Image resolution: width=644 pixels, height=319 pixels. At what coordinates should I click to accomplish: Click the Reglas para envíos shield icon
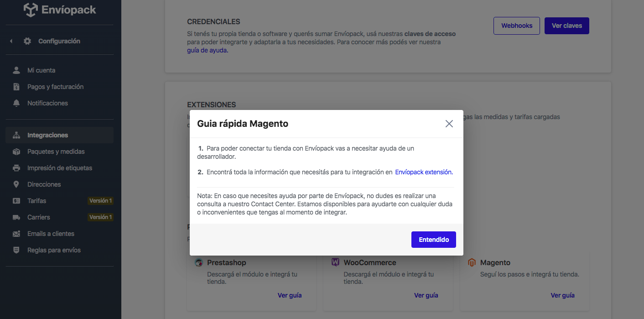point(16,250)
